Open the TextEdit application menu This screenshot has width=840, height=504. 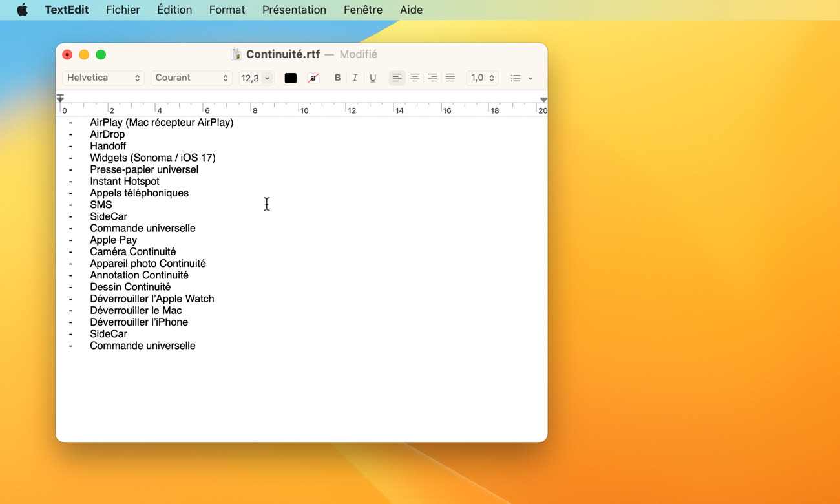pyautogui.click(x=67, y=10)
